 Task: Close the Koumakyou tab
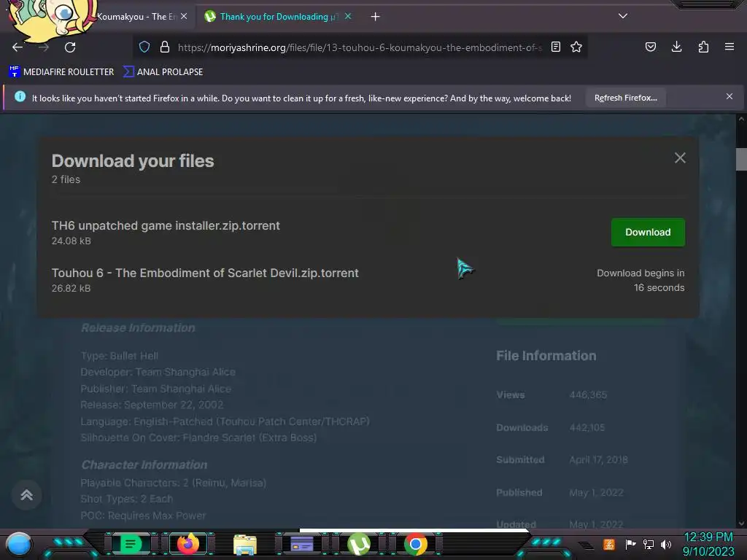pos(184,16)
